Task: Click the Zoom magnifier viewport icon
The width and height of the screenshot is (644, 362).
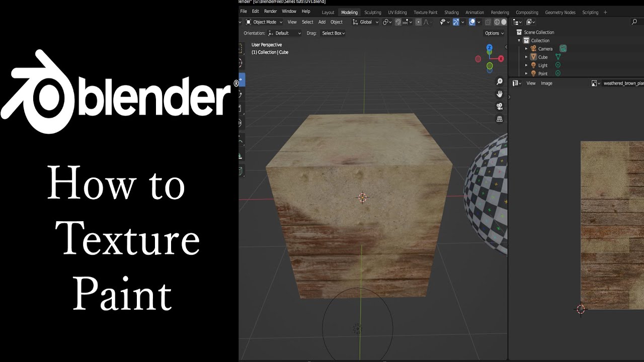Action: (500, 81)
